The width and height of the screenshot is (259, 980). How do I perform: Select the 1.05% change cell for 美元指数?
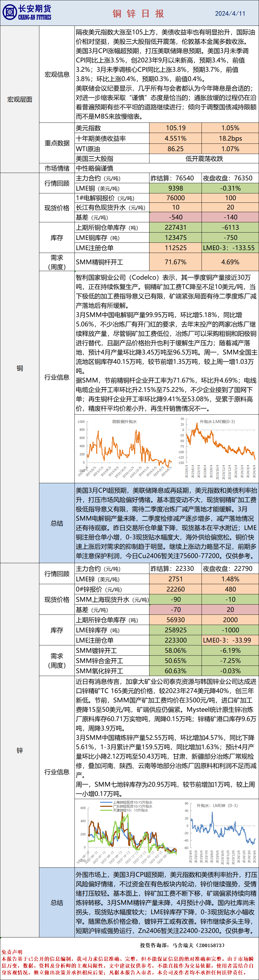230,128
